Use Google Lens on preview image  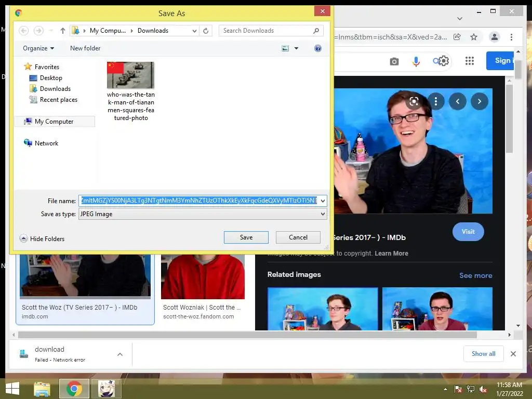pos(414,101)
